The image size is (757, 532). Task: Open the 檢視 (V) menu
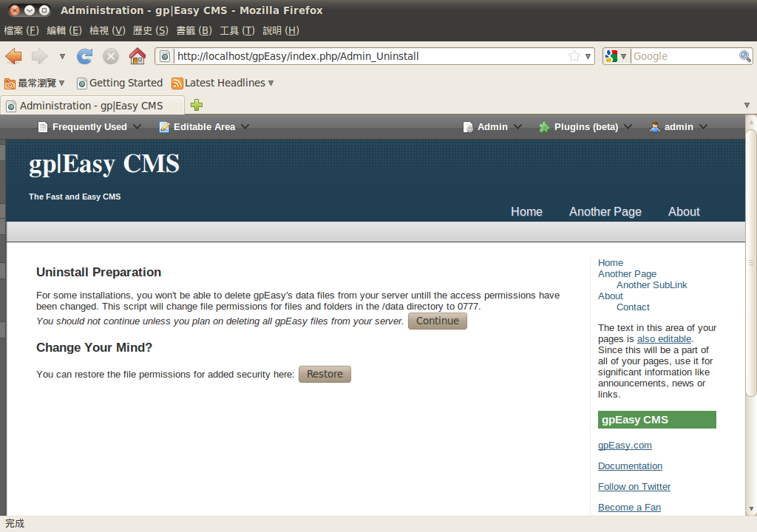[107, 31]
